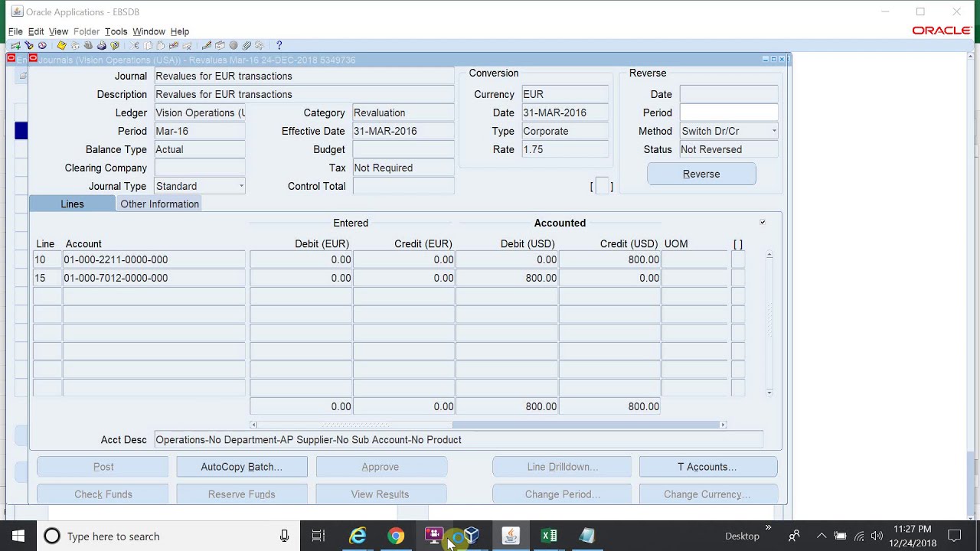Click the Java application taskbar icon

pos(511,536)
